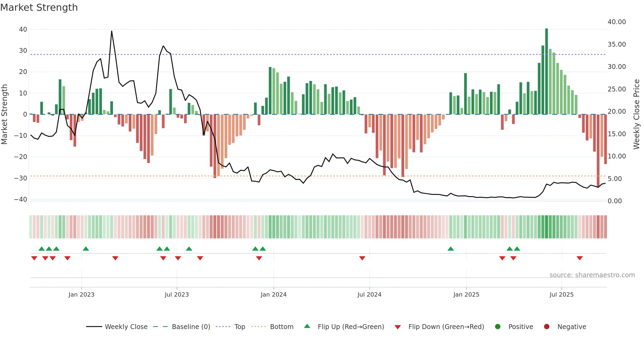Click the green triangle icon in legend
This screenshot has width=644, height=362.
(307, 326)
